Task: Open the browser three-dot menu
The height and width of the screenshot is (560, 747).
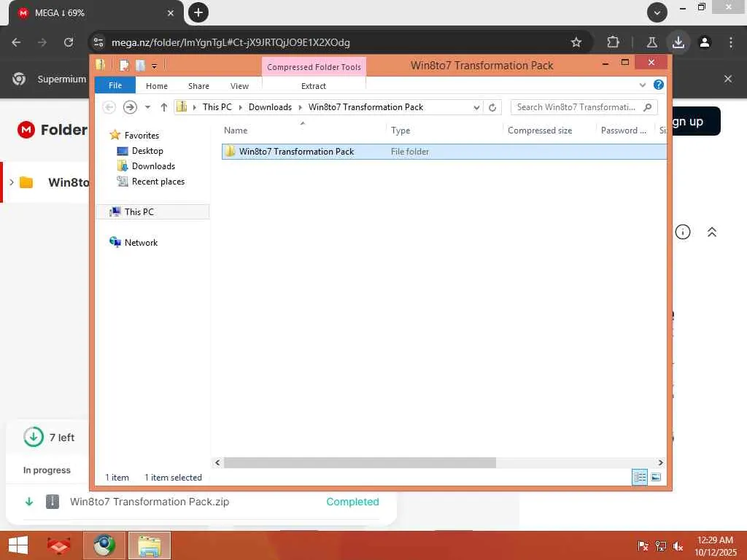Action: [x=731, y=42]
